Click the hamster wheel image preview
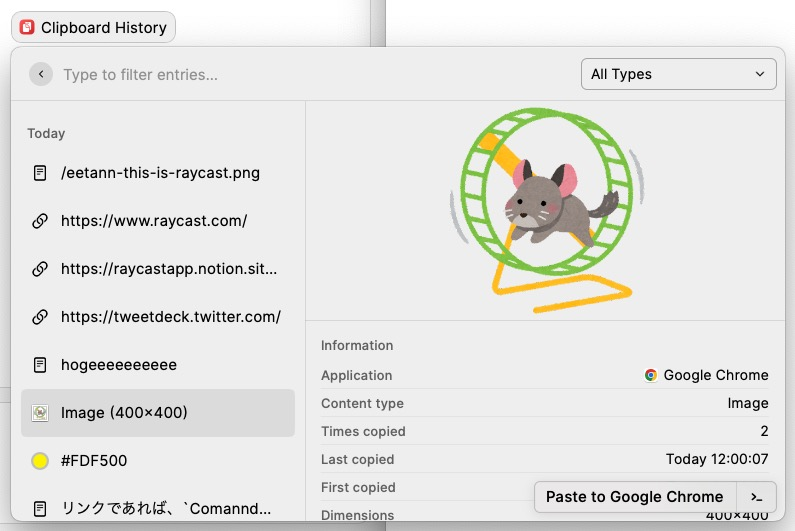 pyautogui.click(x=546, y=210)
